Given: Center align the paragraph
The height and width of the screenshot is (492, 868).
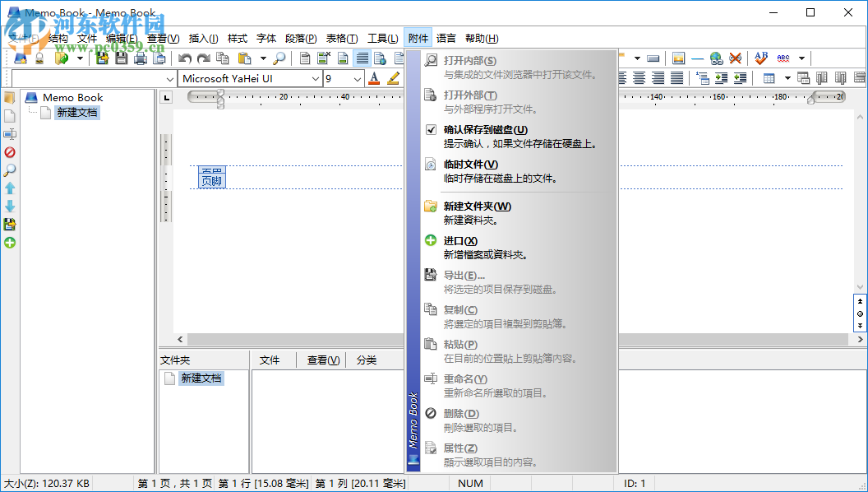Looking at the screenshot, I should pyautogui.click(x=639, y=79).
